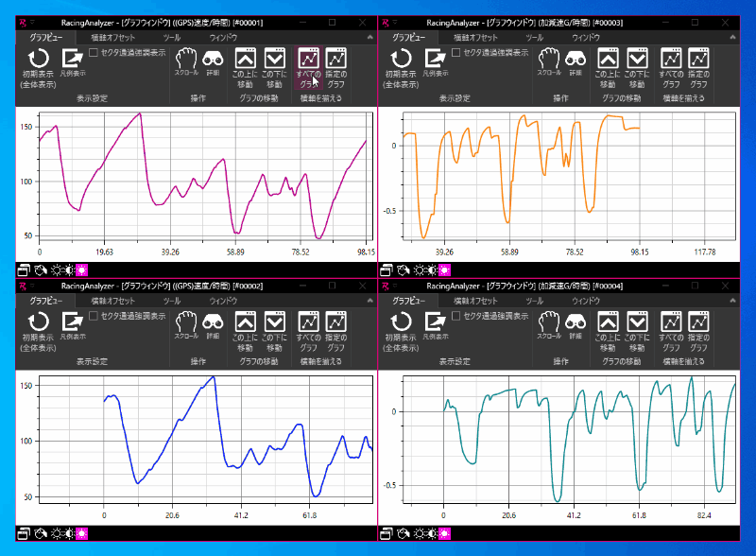The width and height of the screenshot is (756, 556).
Task: Check セクタ通過強調表示 in window #00003
Action: (456, 53)
